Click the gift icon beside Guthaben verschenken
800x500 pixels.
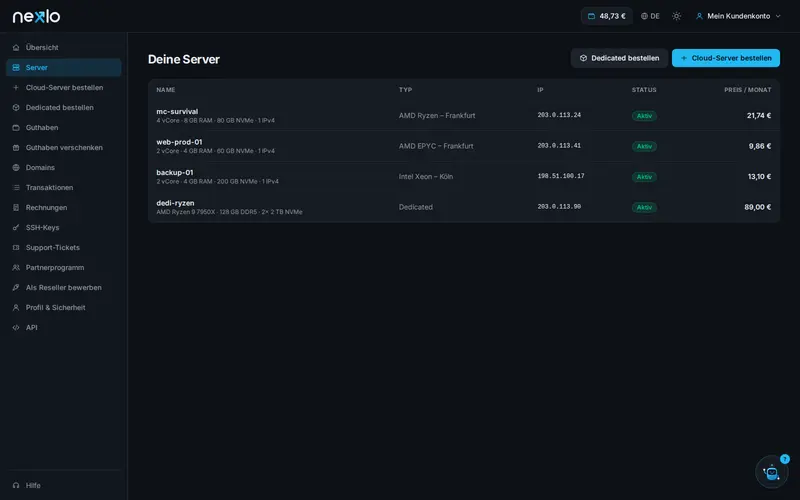coord(16,147)
